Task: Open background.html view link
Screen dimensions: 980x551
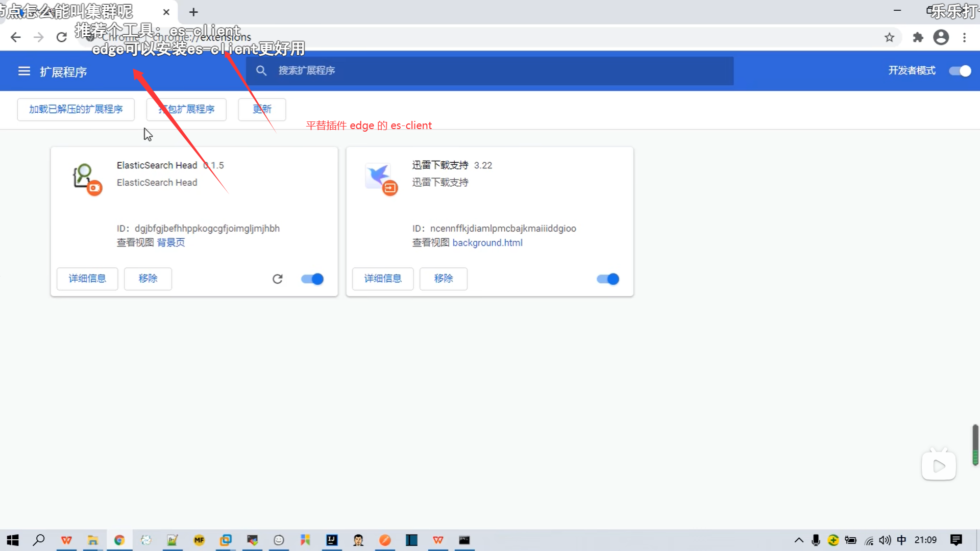Action: coord(487,243)
